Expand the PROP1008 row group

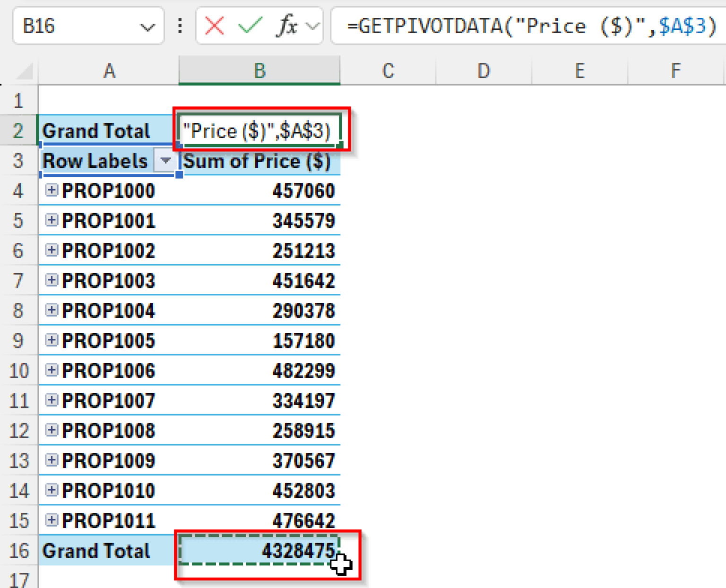pyautogui.click(x=52, y=430)
